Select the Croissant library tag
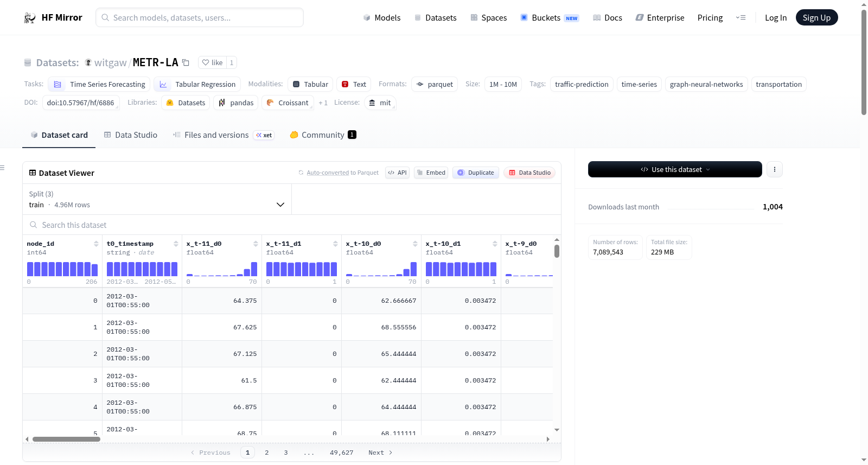The width and height of the screenshot is (868, 465). [x=288, y=103]
